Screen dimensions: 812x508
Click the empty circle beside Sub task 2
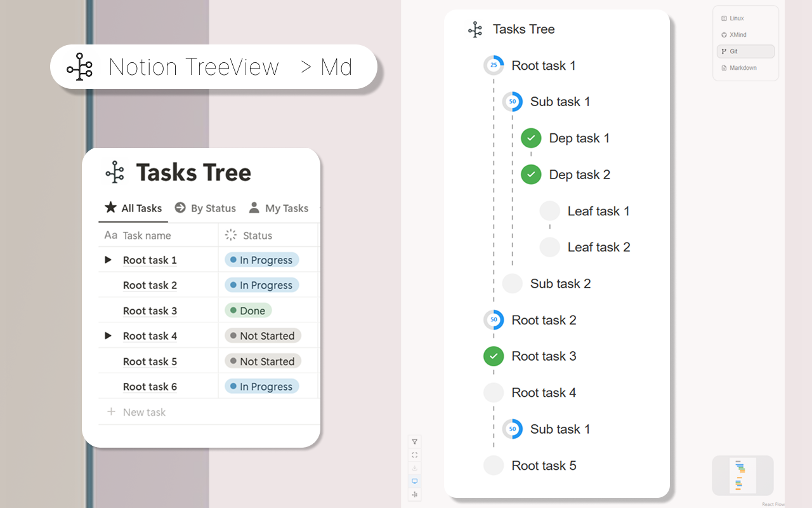coord(513,283)
